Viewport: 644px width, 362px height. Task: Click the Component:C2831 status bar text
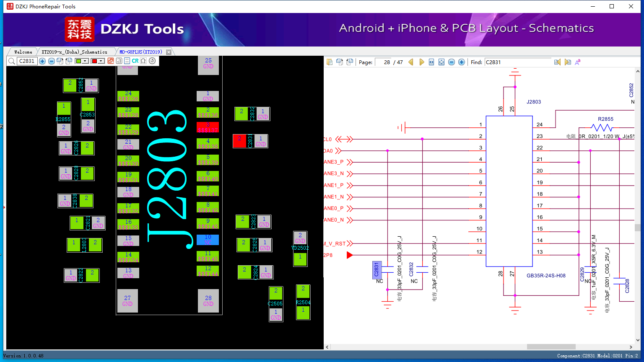[576, 356]
